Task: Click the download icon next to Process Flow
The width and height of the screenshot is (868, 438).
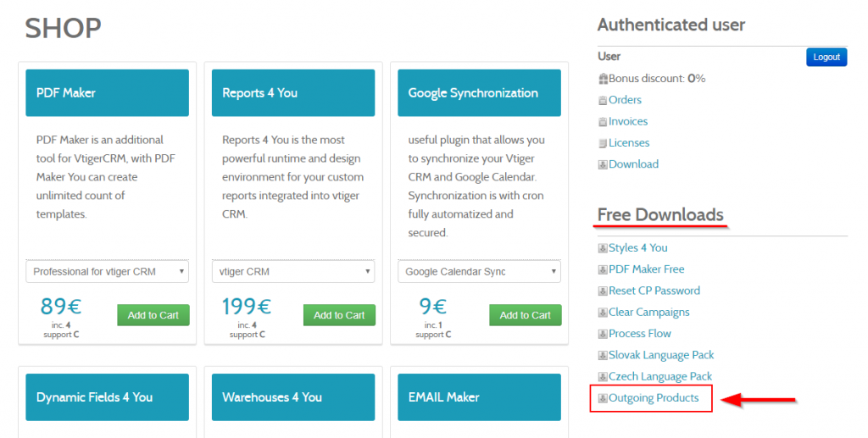Action: 603,334
